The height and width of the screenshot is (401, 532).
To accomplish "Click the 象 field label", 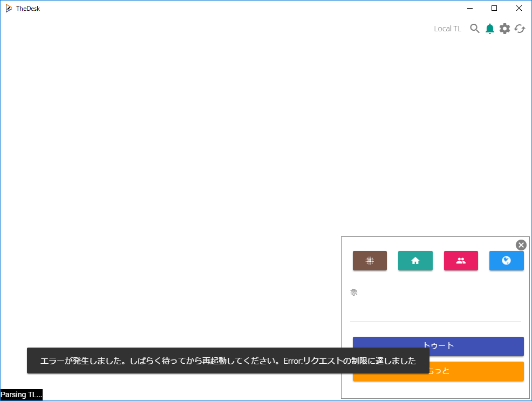I will click(x=354, y=293).
